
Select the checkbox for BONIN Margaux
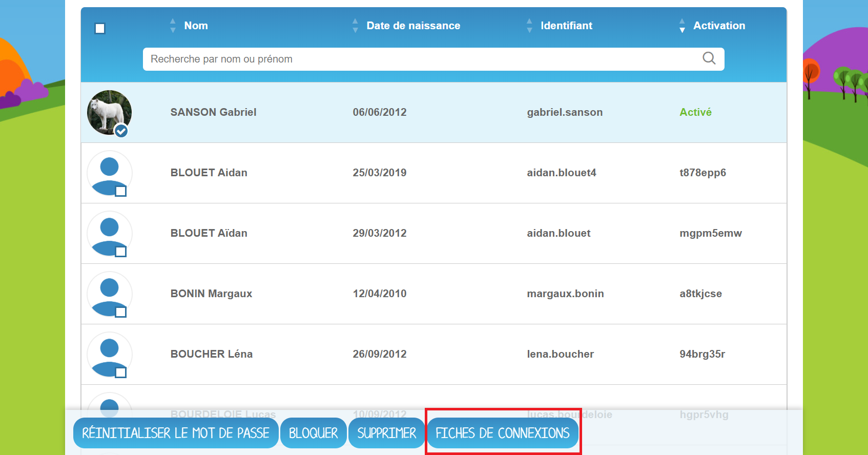click(121, 313)
